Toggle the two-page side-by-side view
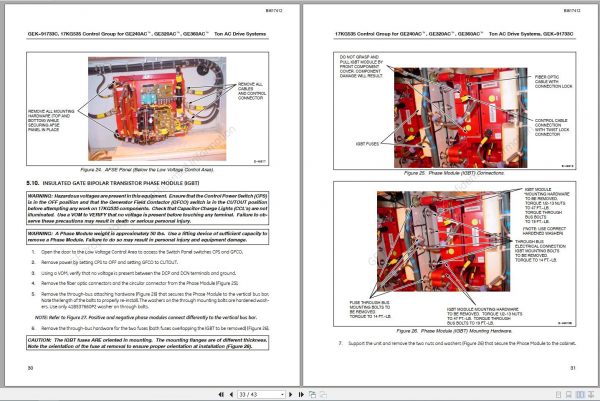This screenshot has height=401, width=600. coord(580,394)
